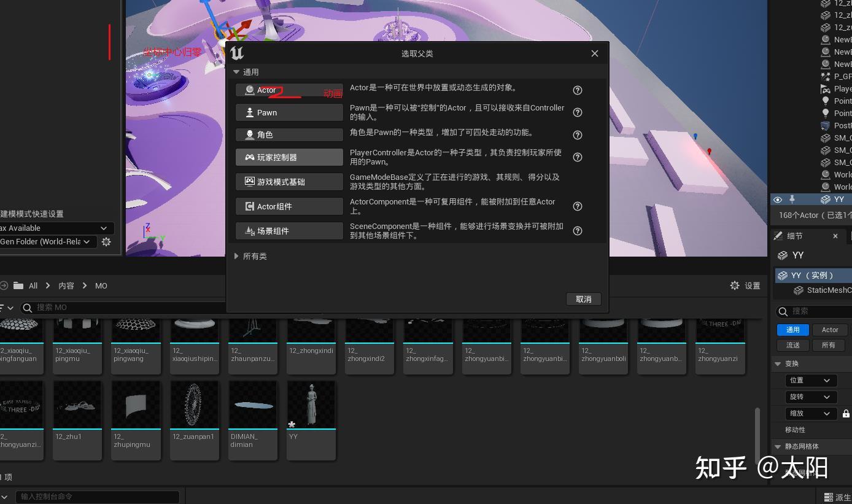Image resolution: width=852 pixels, height=504 pixels.
Task: Click the filter funnel icon left of 搜索 MO
Action: pos(4,307)
